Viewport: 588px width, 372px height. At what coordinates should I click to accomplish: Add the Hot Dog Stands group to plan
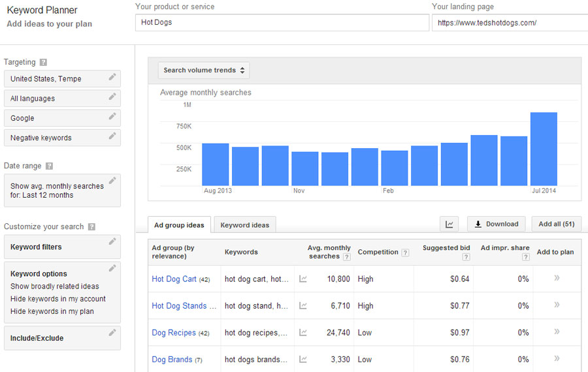[557, 305]
